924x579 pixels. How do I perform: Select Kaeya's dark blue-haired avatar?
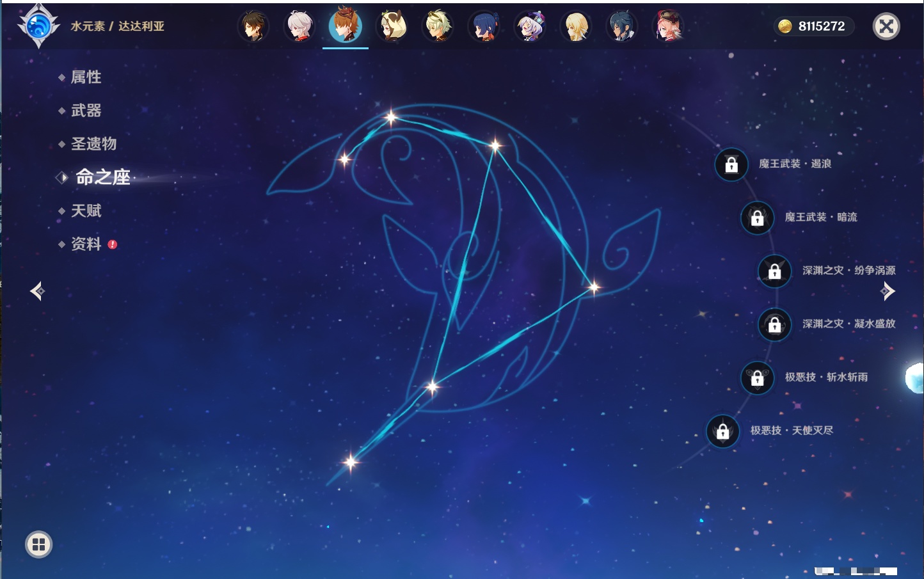(622, 26)
